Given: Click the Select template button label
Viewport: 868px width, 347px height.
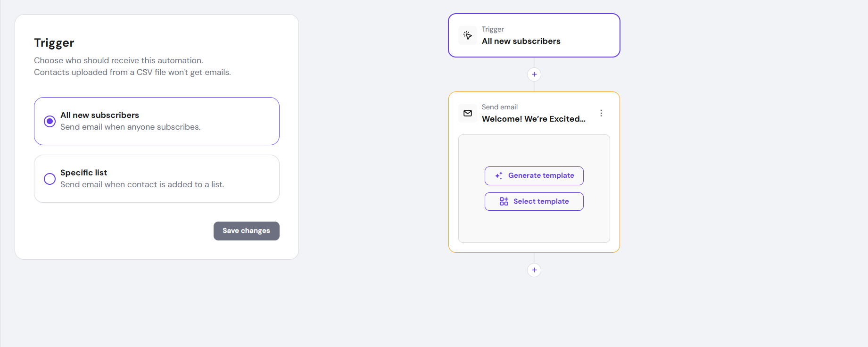Looking at the screenshot, I should [541, 201].
